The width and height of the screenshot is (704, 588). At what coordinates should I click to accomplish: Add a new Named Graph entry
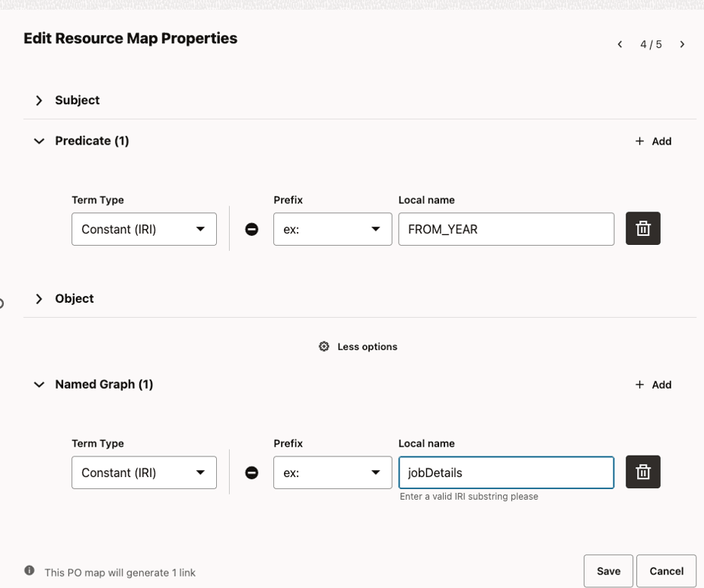tap(653, 384)
